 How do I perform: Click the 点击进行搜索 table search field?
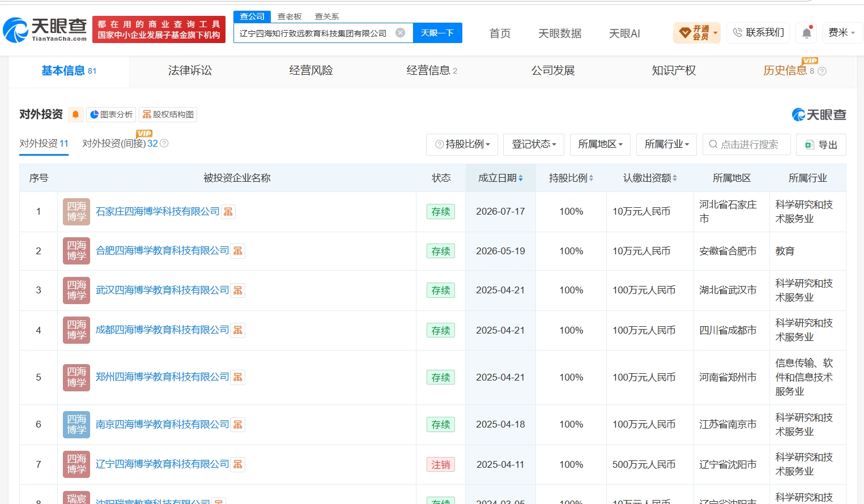[747, 144]
